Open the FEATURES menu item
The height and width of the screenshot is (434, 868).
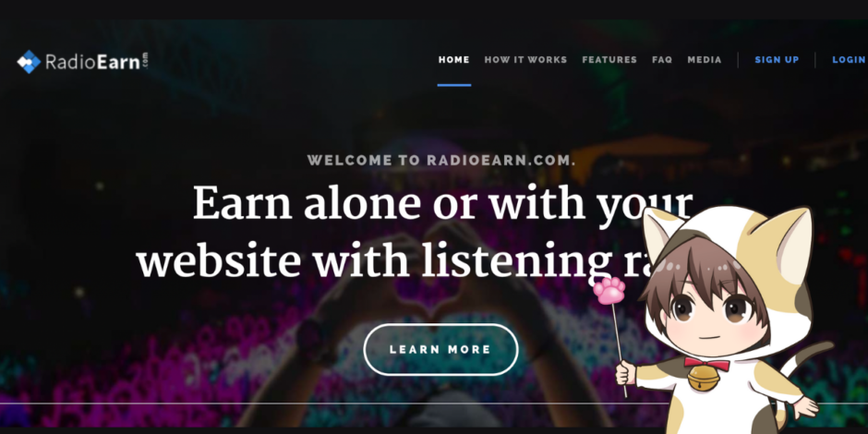[x=609, y=60]
